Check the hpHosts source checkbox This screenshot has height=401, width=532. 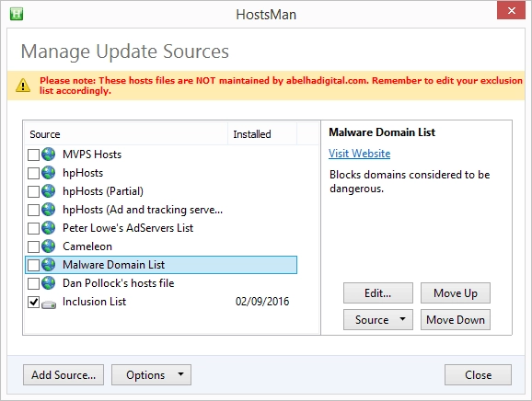[33, 173]
